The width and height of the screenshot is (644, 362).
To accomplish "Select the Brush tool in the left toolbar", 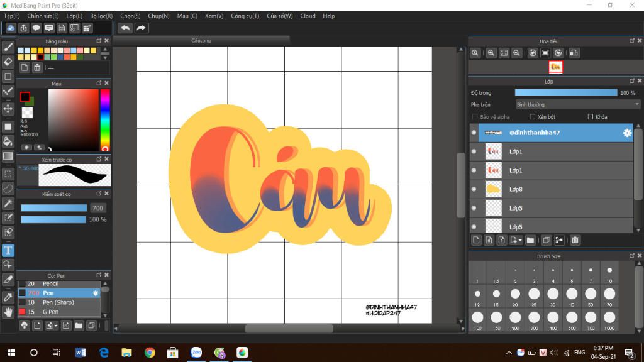I will (8, 47).
